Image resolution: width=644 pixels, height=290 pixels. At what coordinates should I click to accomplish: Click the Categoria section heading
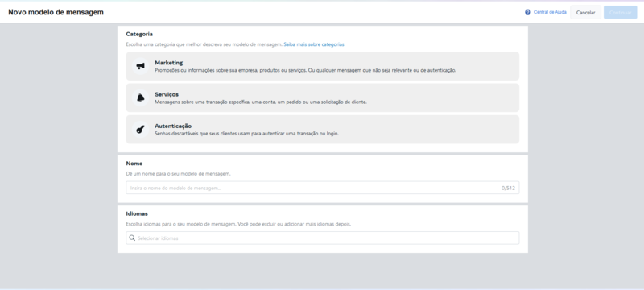click(x=139, y=34)
